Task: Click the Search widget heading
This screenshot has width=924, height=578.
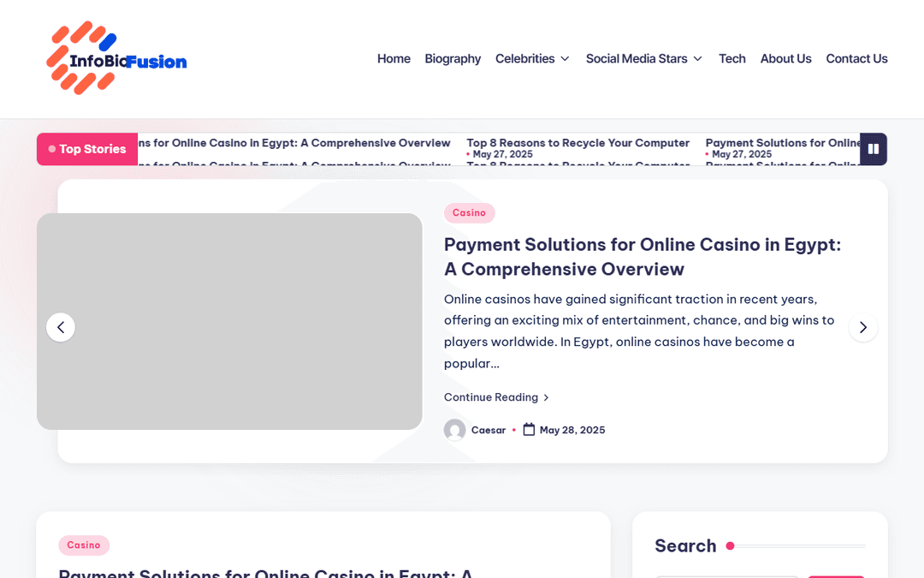Action: point(685,546)
